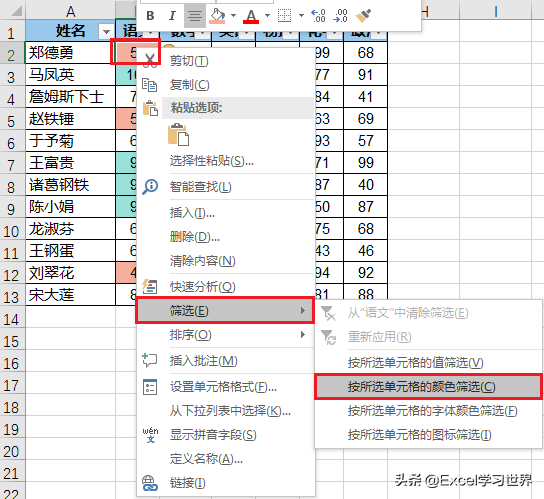Select cell containing 龙淑芬
Screen dimensions: 544x499
coord(70,229)
